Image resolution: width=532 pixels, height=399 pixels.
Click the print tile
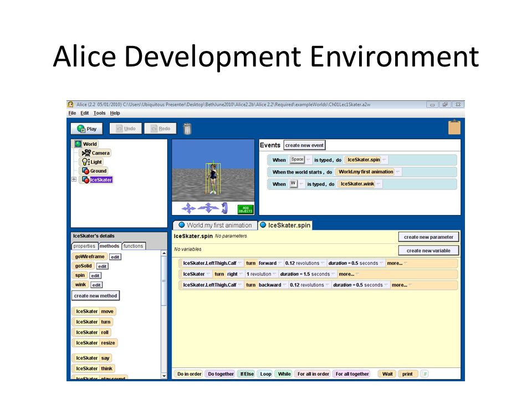pos(407,374)
